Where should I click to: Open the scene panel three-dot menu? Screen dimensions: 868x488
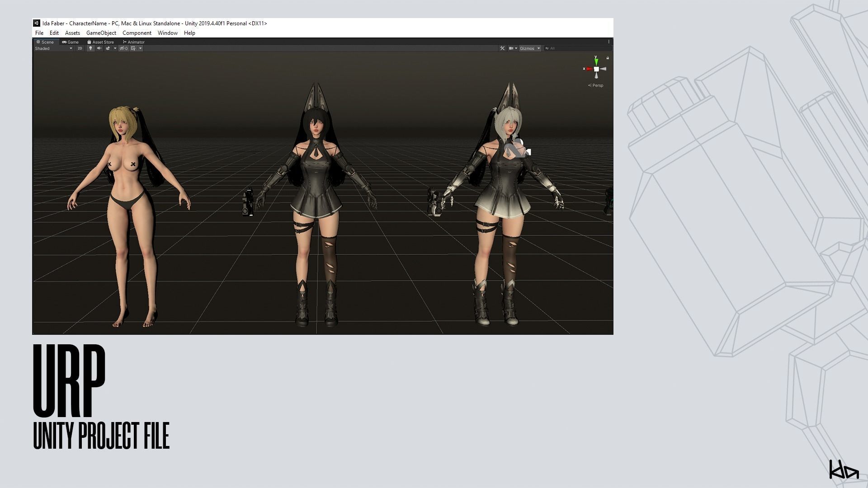[x=609, y=42]
